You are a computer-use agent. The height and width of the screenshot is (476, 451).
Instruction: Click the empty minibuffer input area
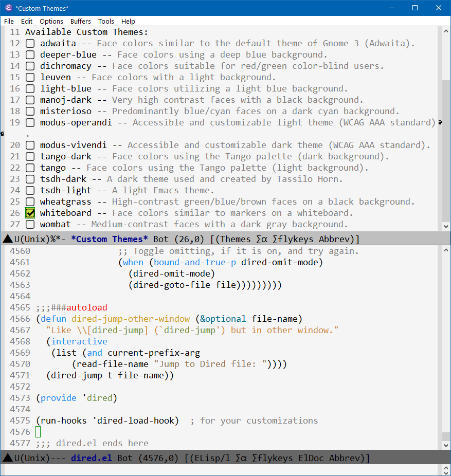coord(222,470)
